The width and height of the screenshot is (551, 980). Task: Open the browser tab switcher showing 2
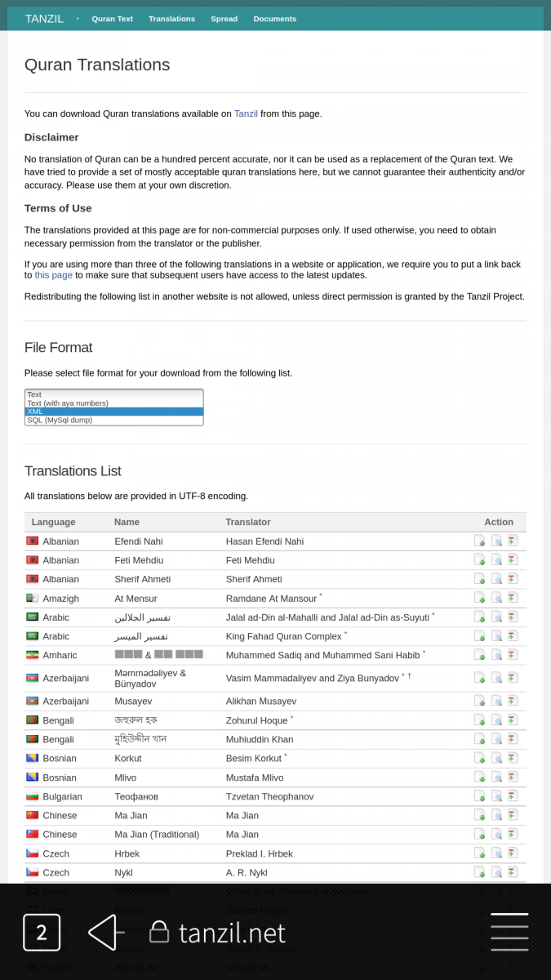pyautogui.click(x=42, y=932)
